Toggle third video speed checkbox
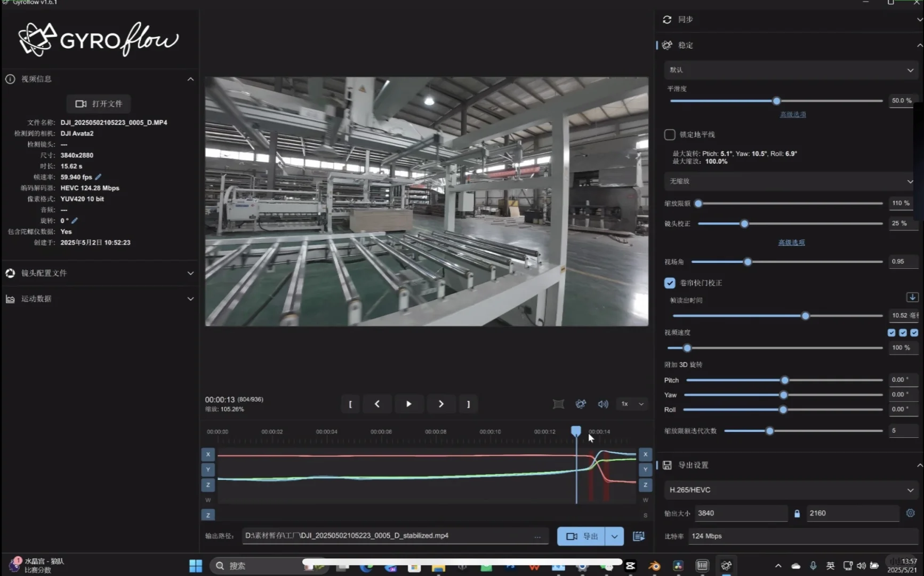 (914, 333)
